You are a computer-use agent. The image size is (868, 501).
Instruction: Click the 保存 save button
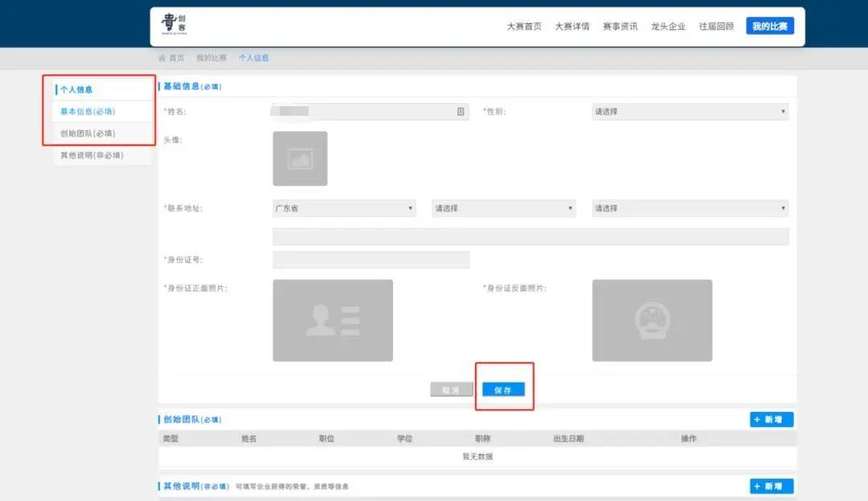tap(503, 390)
